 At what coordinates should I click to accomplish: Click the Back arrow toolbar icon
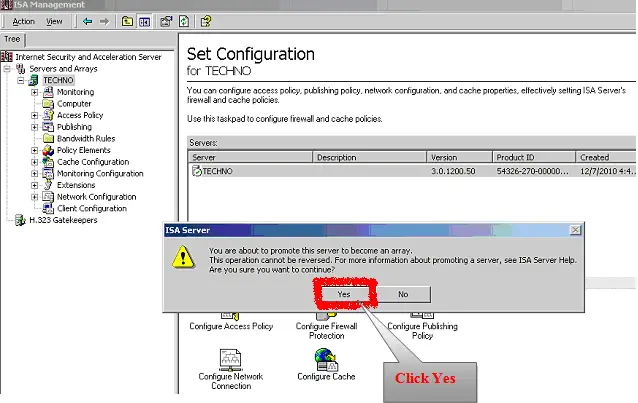point(87,21)
